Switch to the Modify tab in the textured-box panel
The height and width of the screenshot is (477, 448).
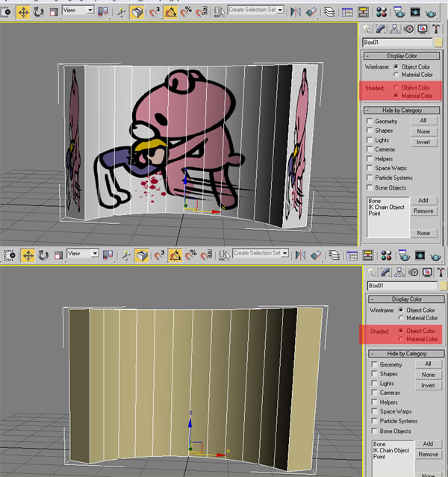pyautogui.click(x=381, y=29)
